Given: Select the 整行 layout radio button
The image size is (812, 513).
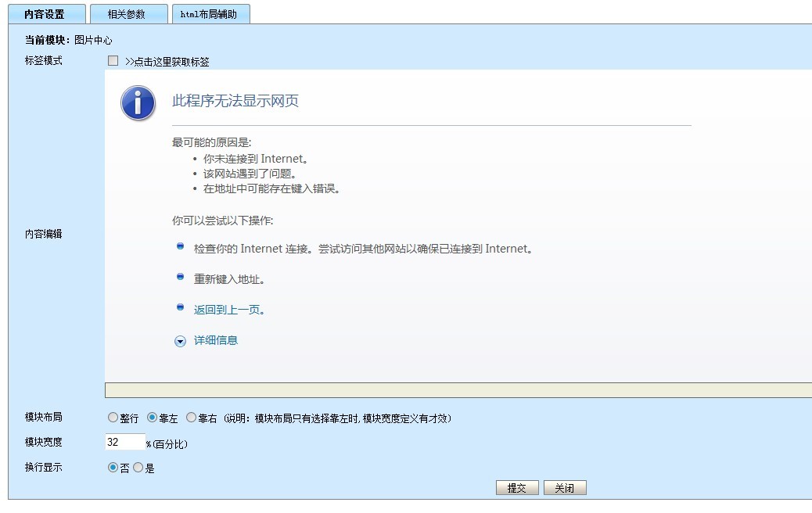Looking at the screenshot, I should 113,418.
